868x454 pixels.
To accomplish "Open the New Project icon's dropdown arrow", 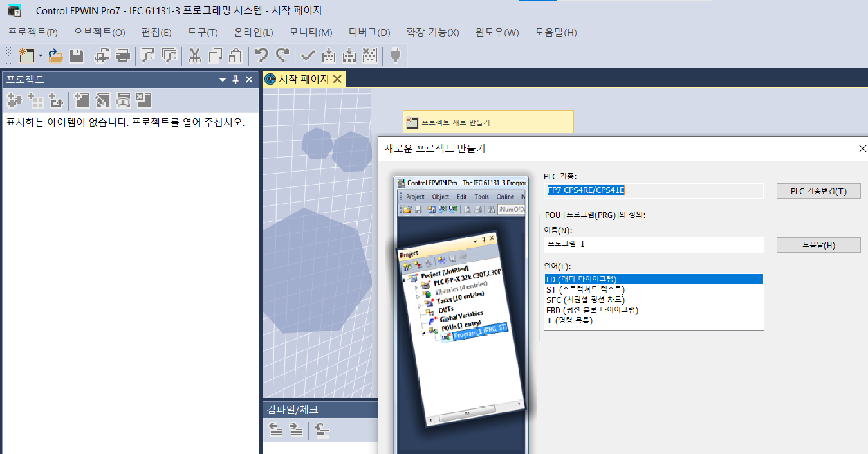I will click(x=41, y=56).
